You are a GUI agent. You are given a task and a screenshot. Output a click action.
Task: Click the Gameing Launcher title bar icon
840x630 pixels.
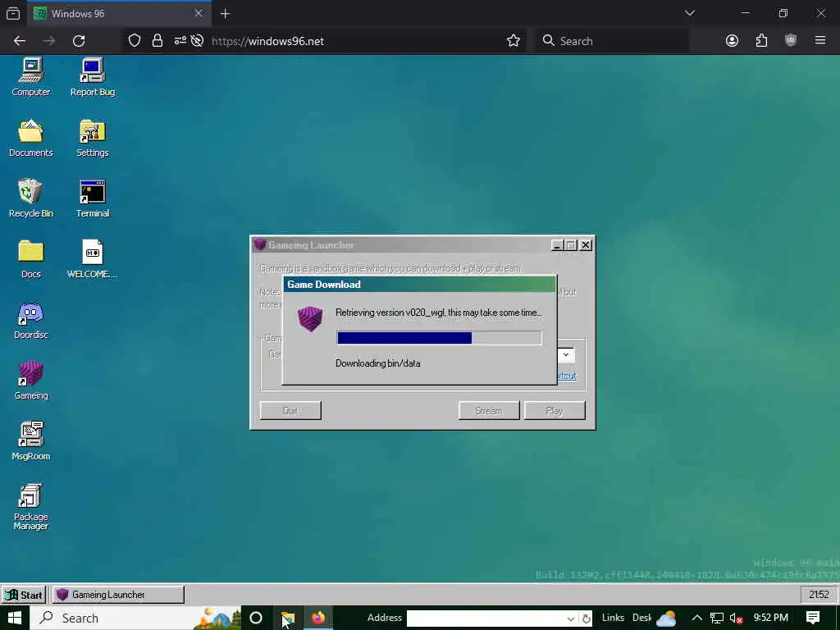point(260,244)
